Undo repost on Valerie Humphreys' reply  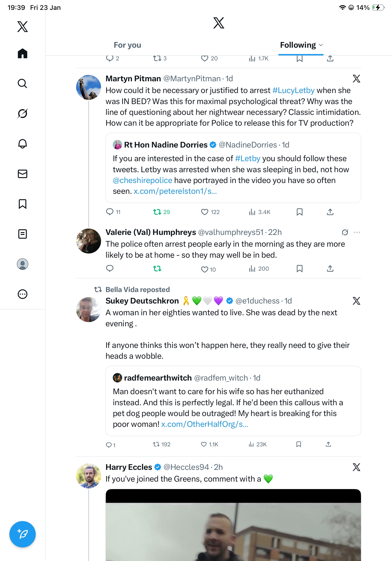157,269
